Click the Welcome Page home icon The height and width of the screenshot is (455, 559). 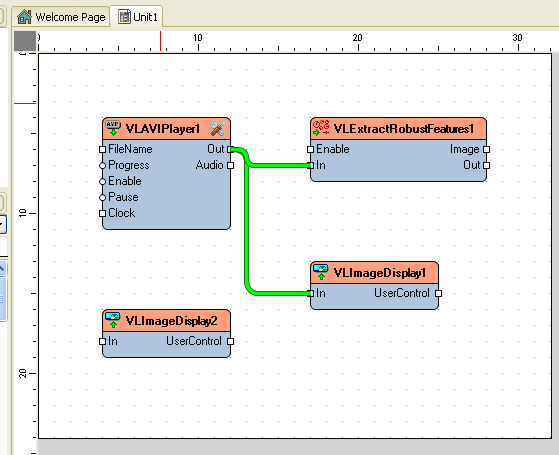point(24,17)
